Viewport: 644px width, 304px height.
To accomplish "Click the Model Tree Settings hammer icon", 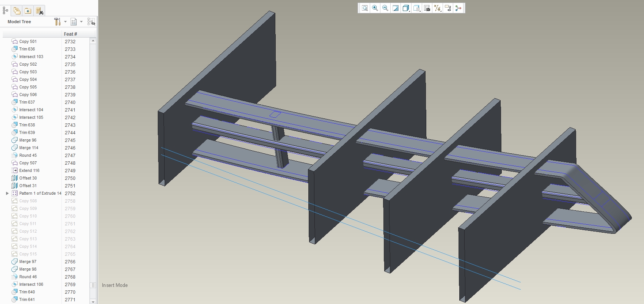I will pyautogui.click(x=57, y=22).
